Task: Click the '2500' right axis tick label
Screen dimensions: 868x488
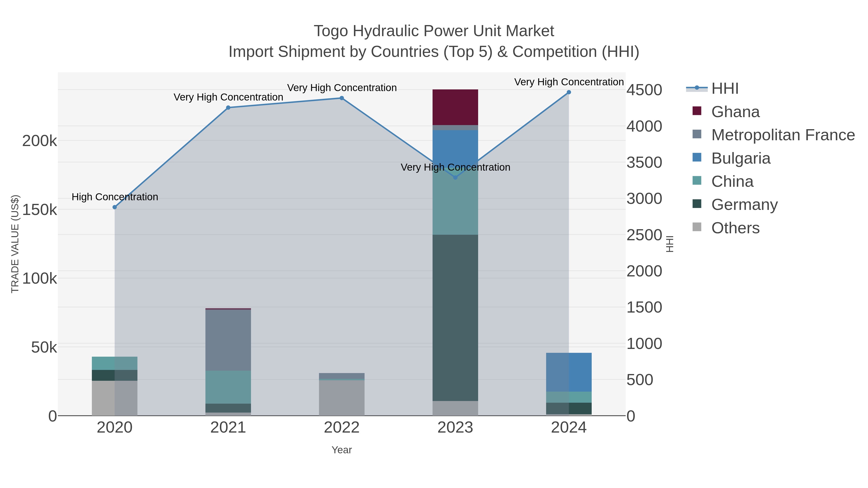Action: [644, 235]
